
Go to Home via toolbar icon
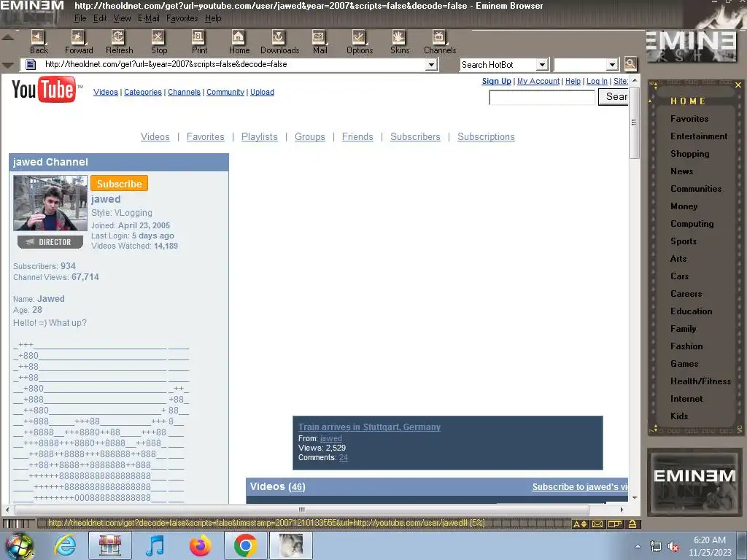pos(239,42)
